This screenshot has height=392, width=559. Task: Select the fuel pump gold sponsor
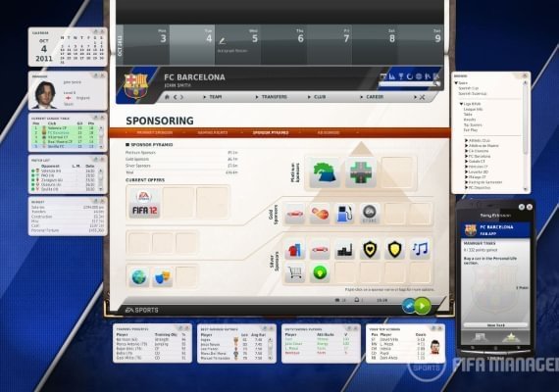click(344, 214)
